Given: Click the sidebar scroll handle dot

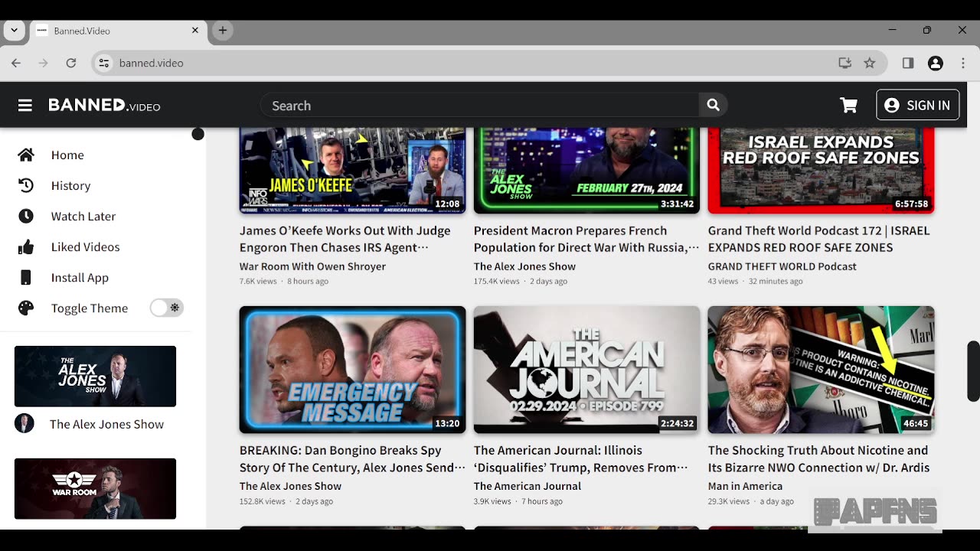Looking at the screenshot, I should click(198, 134).
